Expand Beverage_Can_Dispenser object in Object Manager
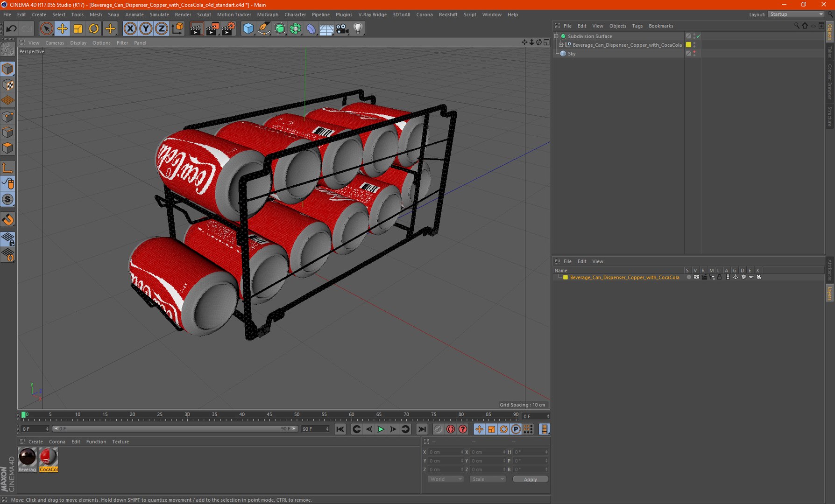This screenshot has height=504, width=835. pyautogui.click(x=561, y=45)
